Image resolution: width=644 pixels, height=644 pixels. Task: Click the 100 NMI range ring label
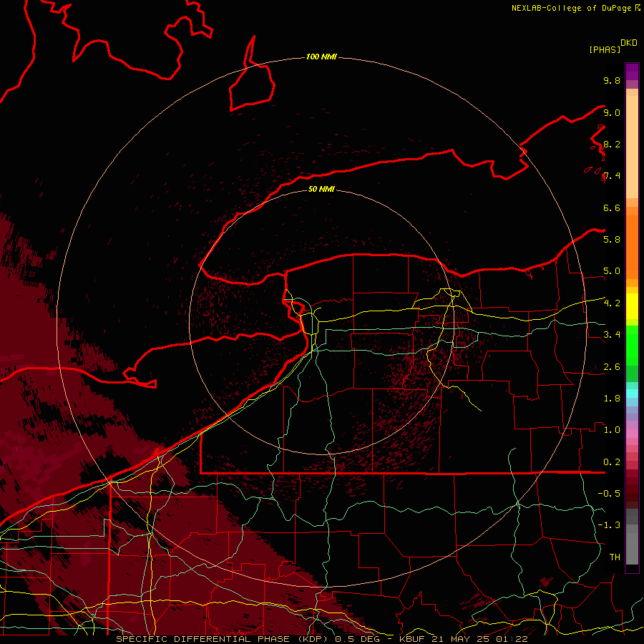(321, 57)
